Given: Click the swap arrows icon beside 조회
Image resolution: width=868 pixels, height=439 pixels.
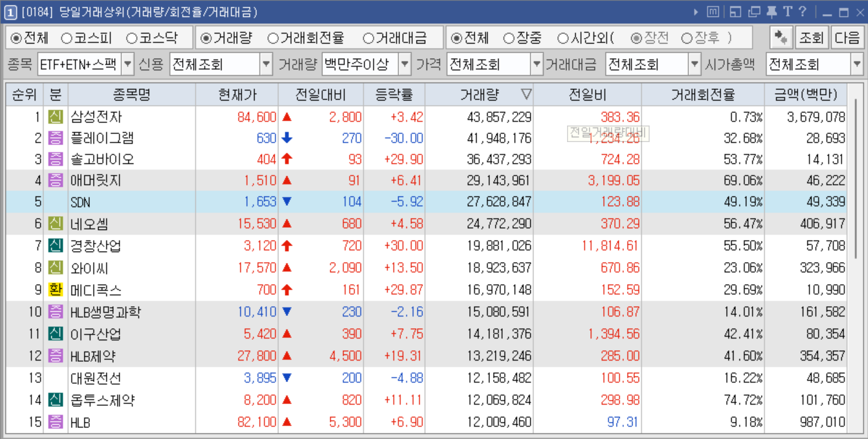Looking at the screenshot, I should tap(781, 37).
